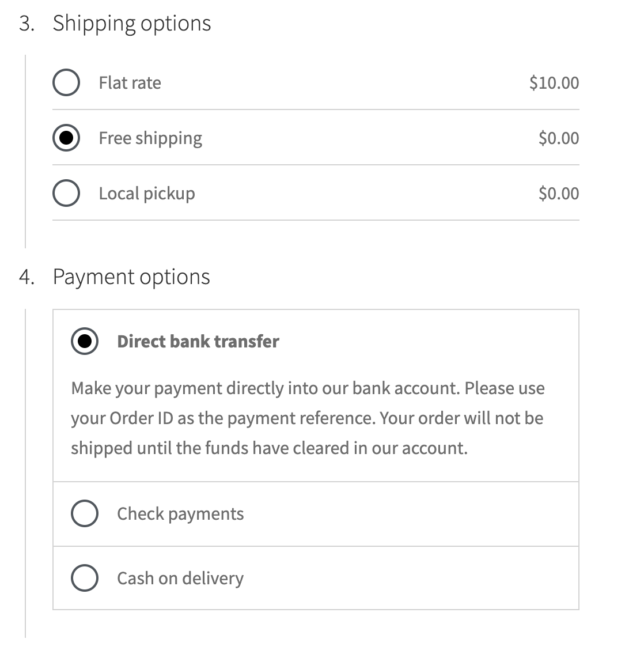Click the Cash on delivery label

tap(180, 578)
